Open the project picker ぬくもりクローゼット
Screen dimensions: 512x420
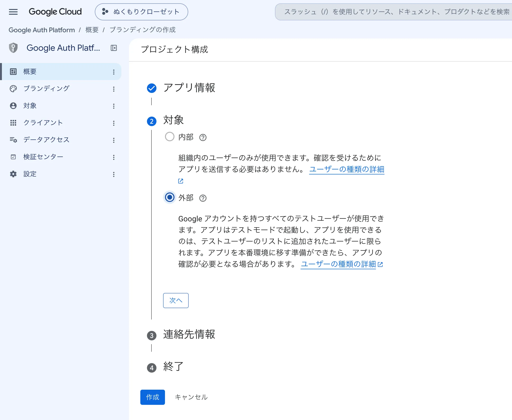[x=141, y=12]
